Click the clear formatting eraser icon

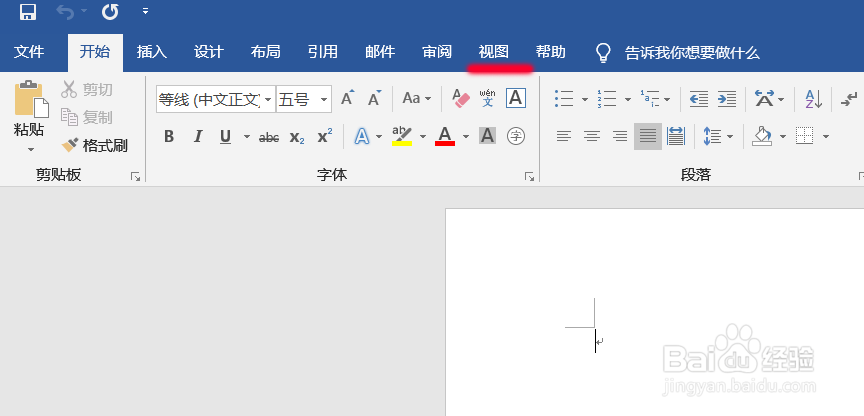pyautogui.click(x=461, y=99)
